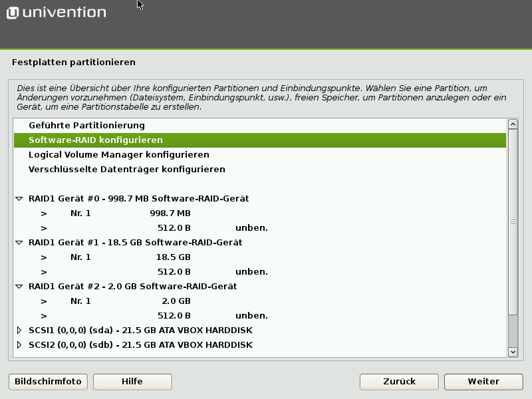This screenshot has height=399, width=532.
Task: Select SCSI2 (0,0,0) (sdb) harddisk row
Action: [x=260, y=344]
